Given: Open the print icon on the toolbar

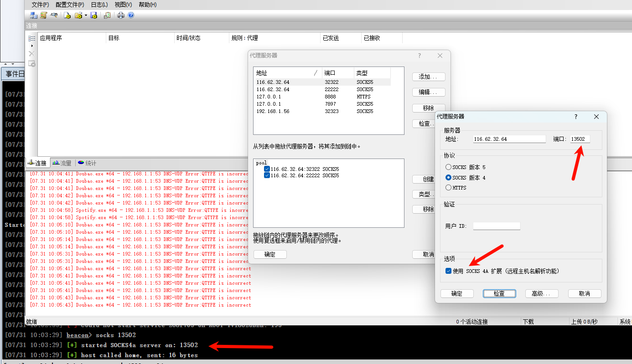Looking at the screenshot, I should (x=121, y=15).
